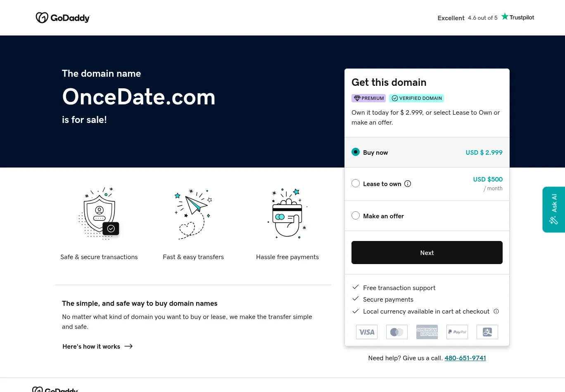Screen dimensions: 565x392
Task: Open the Ask AI side panel
Action: pyautogui.click(x=553, y=210)
